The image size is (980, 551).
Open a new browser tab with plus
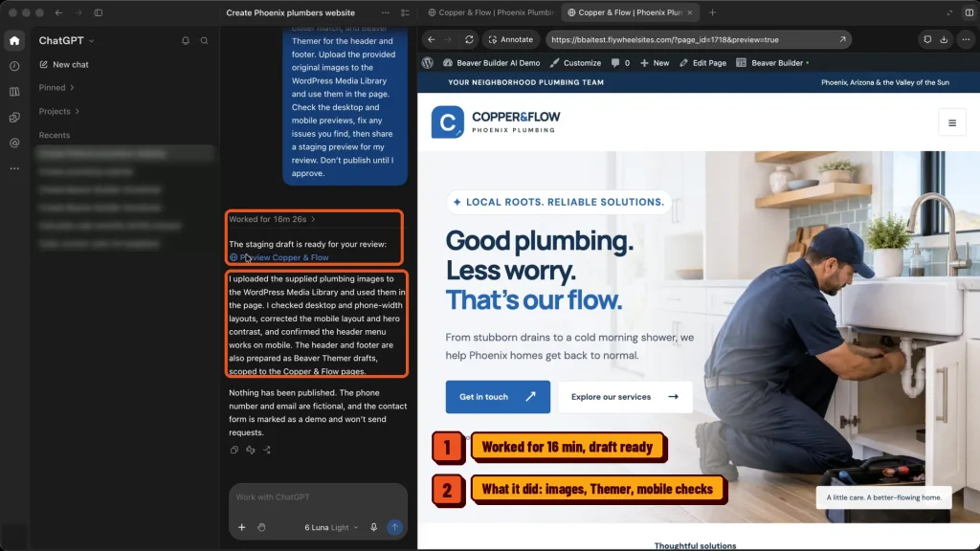(712, 12)
